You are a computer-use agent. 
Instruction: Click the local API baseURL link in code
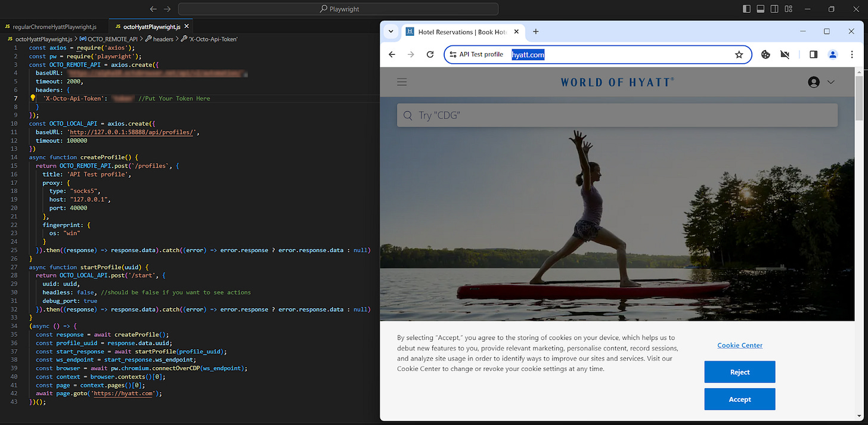pyautogui.click(x=131, y=132)
